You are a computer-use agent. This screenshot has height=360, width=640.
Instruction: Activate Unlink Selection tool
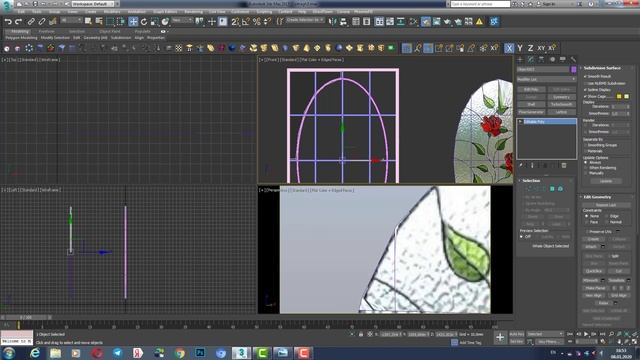(42, 22)
